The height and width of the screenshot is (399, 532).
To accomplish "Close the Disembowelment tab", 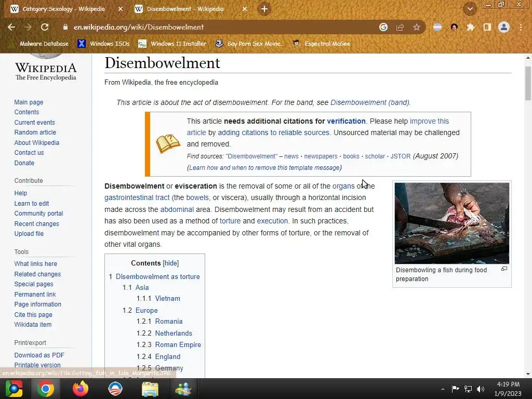I will coord(245,9).
